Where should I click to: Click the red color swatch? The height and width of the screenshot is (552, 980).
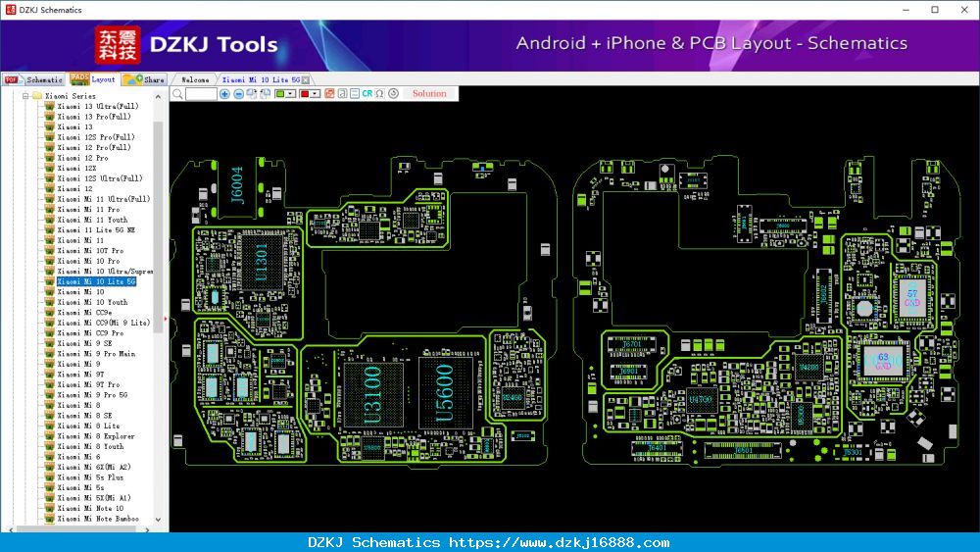[305, 94]
